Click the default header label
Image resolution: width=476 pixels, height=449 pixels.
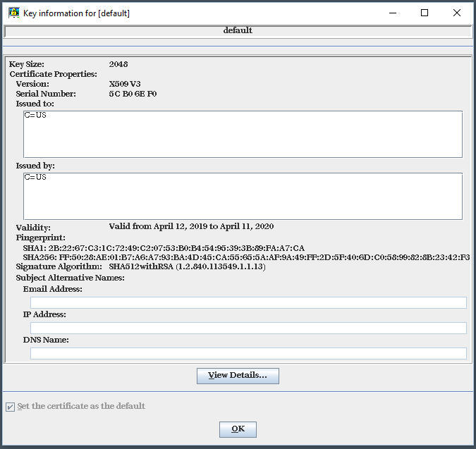238,30
